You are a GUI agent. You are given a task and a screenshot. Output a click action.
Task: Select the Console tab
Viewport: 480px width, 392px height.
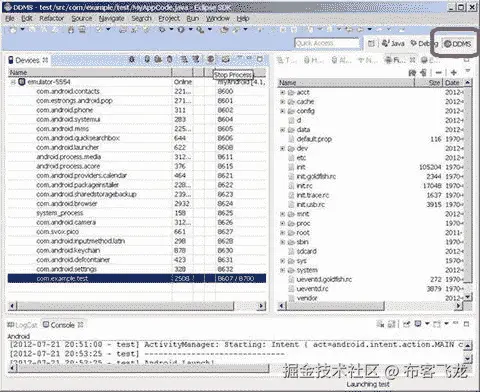point(62,325)
